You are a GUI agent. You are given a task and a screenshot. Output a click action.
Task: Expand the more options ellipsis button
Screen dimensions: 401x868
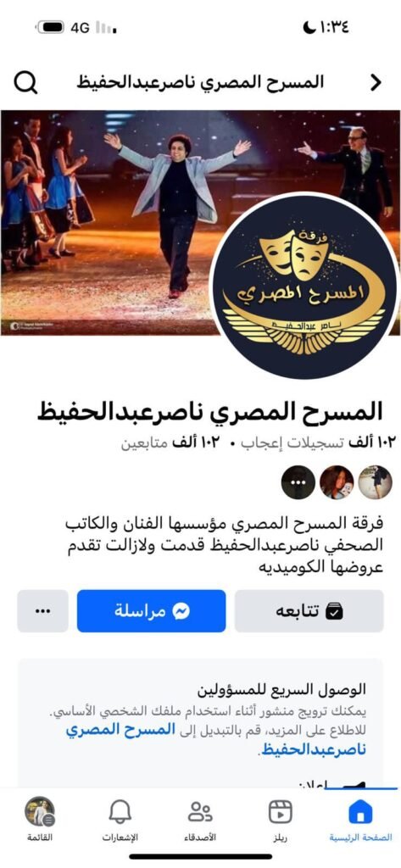[42, 610]
